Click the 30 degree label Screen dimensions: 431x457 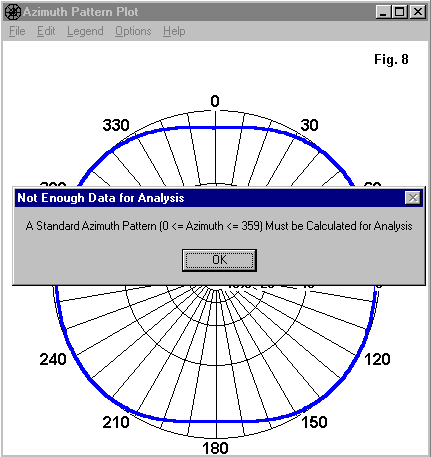click(310, 125)
